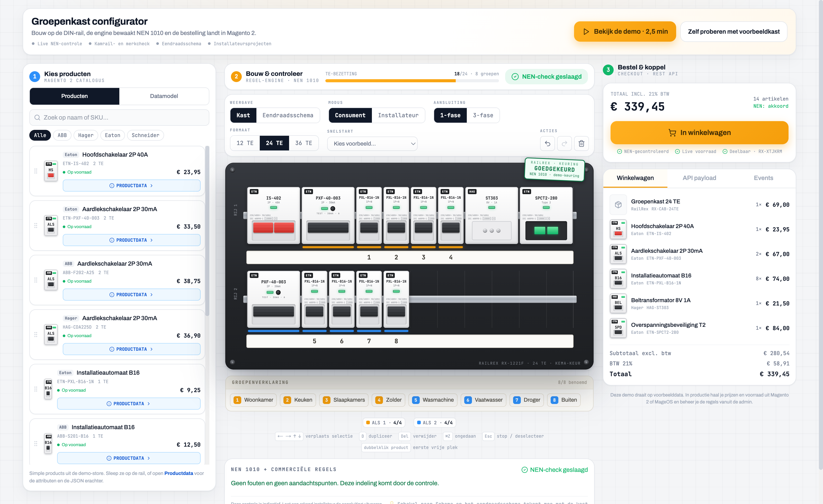Click the BEL icon of Beltransformator in cart
The width and height of the screenshot is (823, 504).
(x=618, y=304)
